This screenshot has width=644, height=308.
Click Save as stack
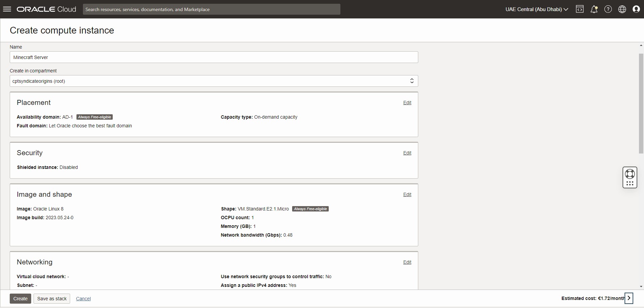(51, 298)
